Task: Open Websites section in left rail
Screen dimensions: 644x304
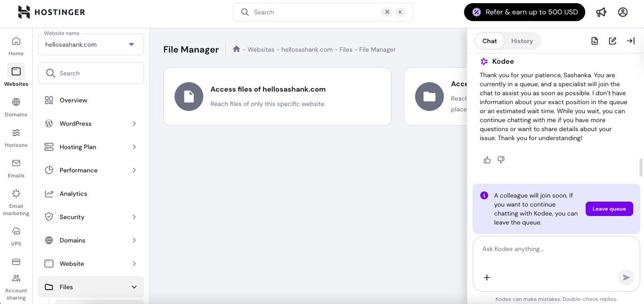Action: pos(16,75)
